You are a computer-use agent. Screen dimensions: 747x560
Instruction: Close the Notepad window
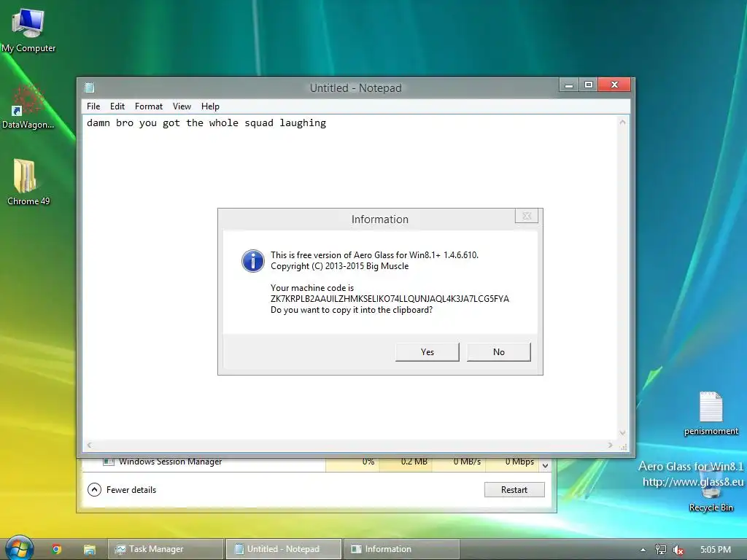[x=614, y=85]
